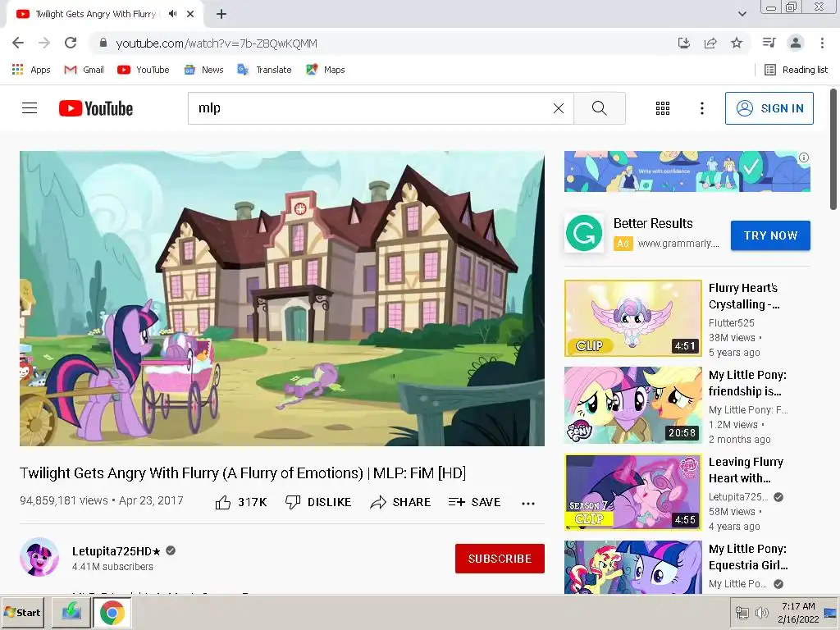Viewport: 840px width, 630px height.
Task: Click the Chrome taskbar icon
Action: point(112,612)
